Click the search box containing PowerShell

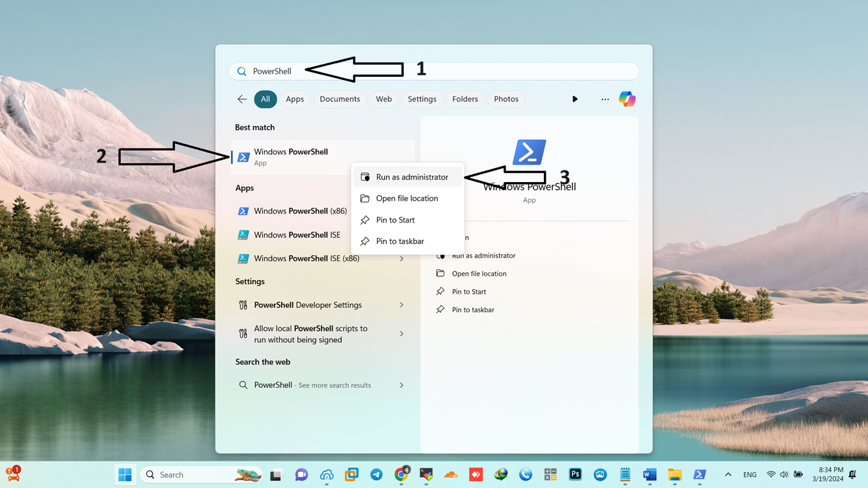(434, 71)
